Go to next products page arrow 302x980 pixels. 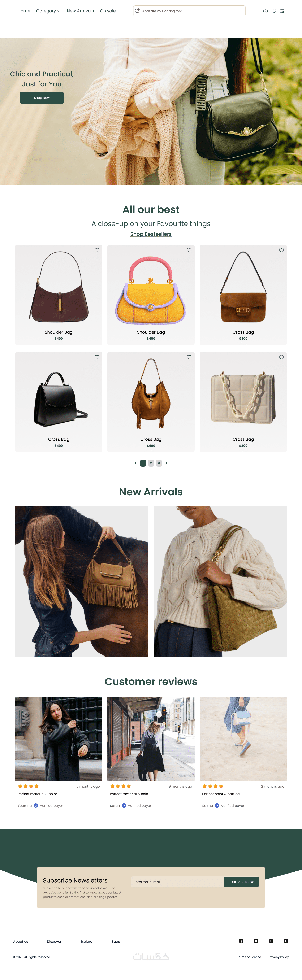(167, 463)
